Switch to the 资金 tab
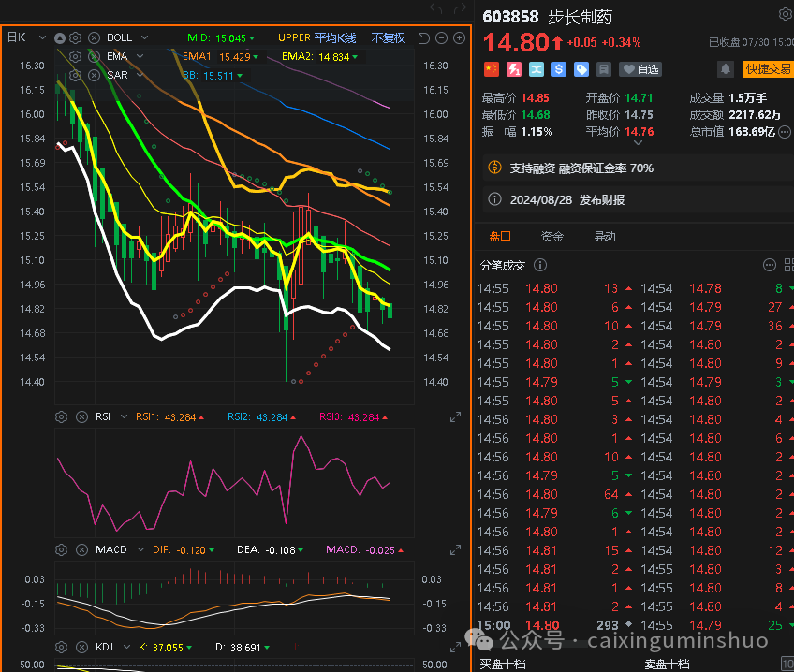This screenshot has width=794, height=672. [x=552, y=237]
